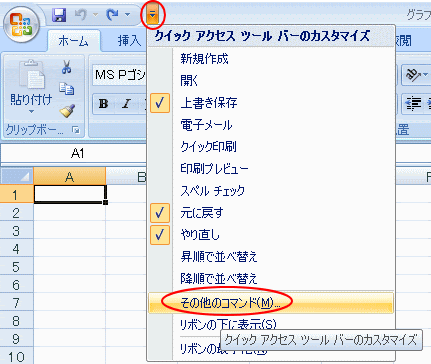Select row 8 header
Screen dimensions: 431x364
click(16, 321)
